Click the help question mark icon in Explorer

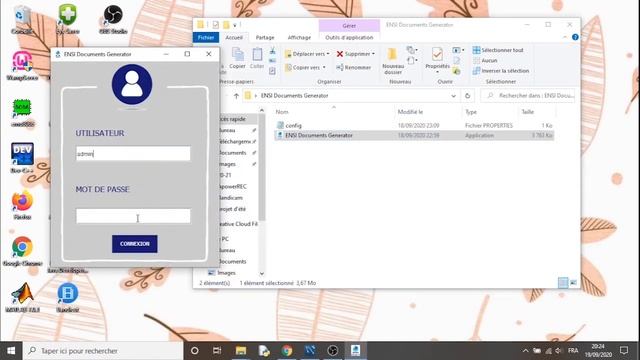coord(575,37)
